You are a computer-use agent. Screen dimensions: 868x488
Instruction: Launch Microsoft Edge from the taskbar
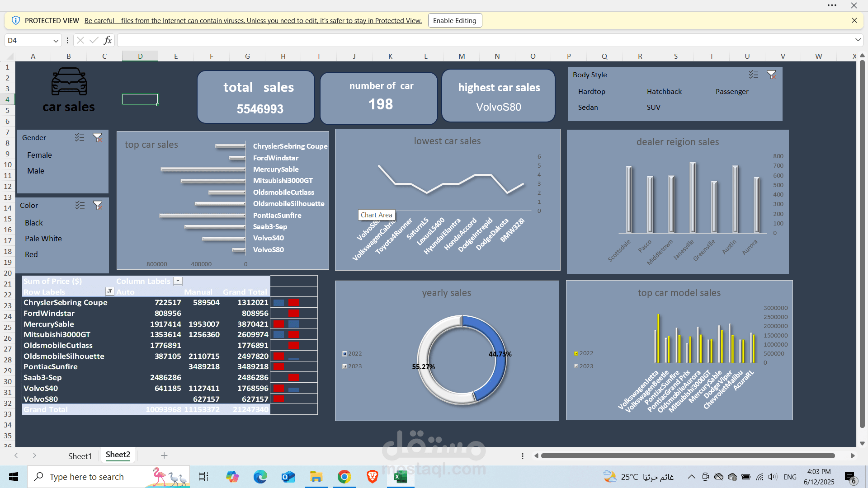[260, 477]
